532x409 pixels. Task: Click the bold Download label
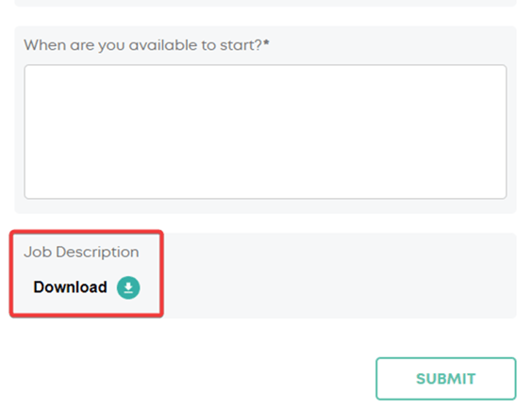(x=70, y=287)
